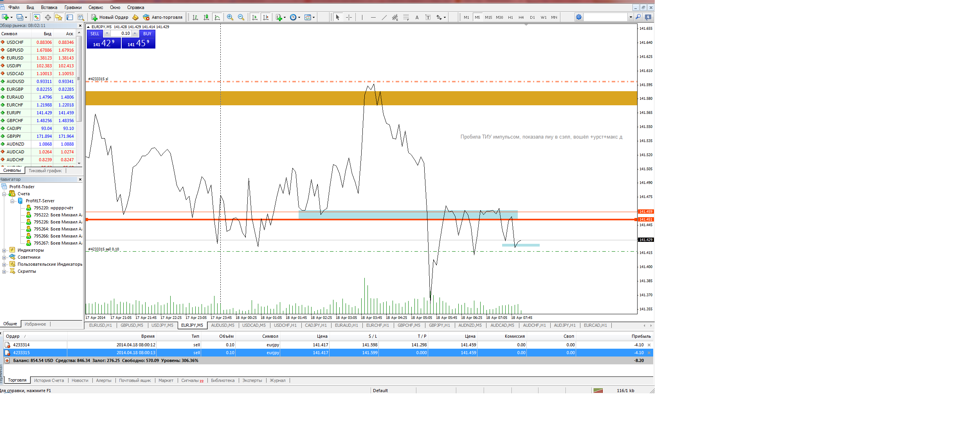This screenshot has height=425, width=980.
Task: Select the equidistant channel tool
Action: pyautogui.click(x=395, y=17)
